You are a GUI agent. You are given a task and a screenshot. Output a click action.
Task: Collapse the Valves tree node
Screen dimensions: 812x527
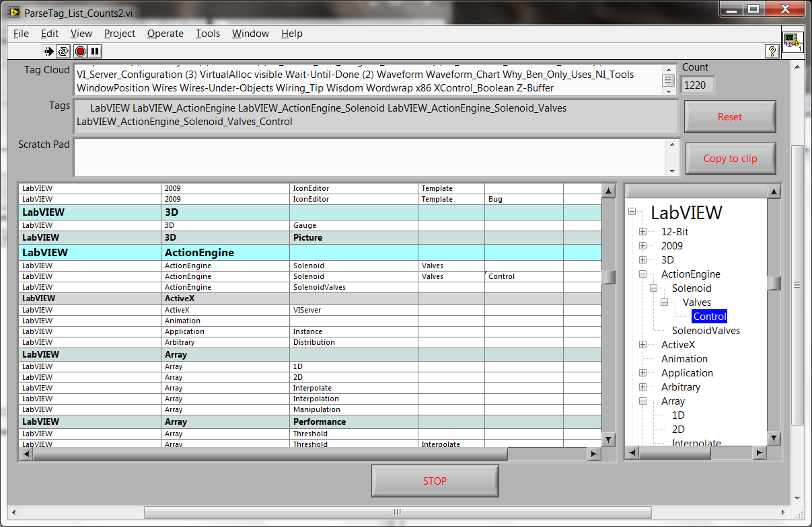click(664, 302)
